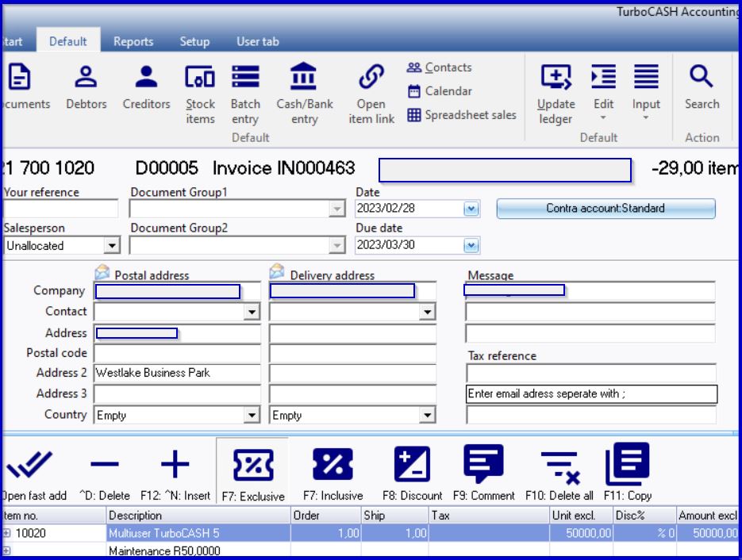Expand the postal address Country dropdown
The height and width of the screenshot is (560, 742).
tap(252, 415)
